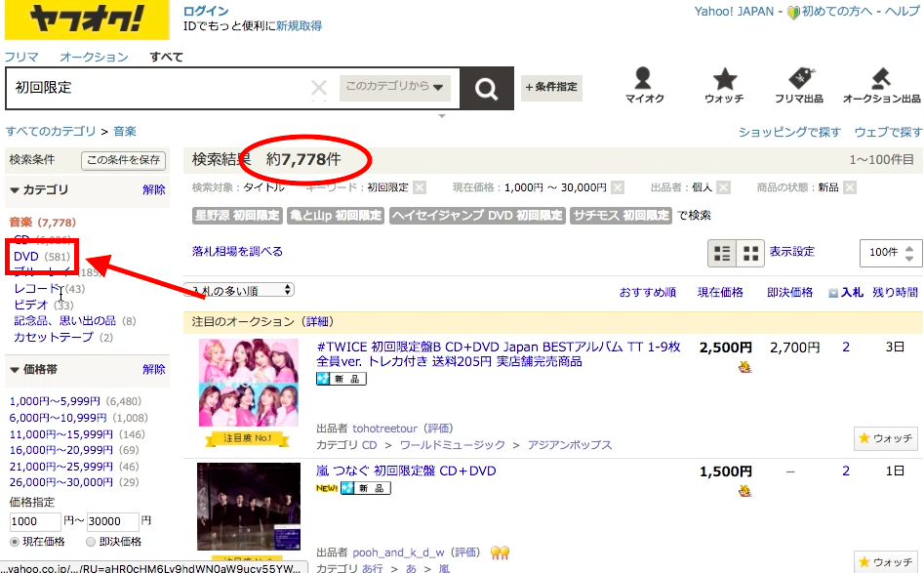Click the サチモス 初回限定 suggestion tag
This screenshot has width=924, height=573.
tap(621, 216)
